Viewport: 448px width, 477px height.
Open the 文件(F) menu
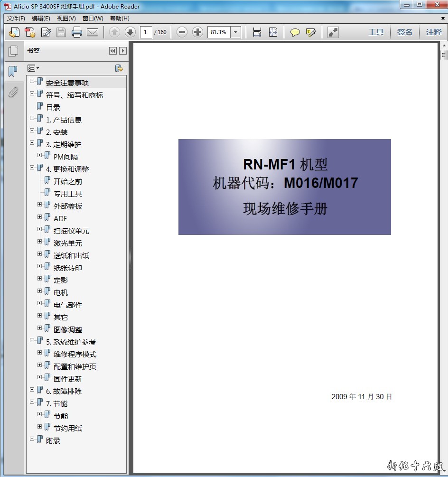pyautogui.click(x=16, y=19)
